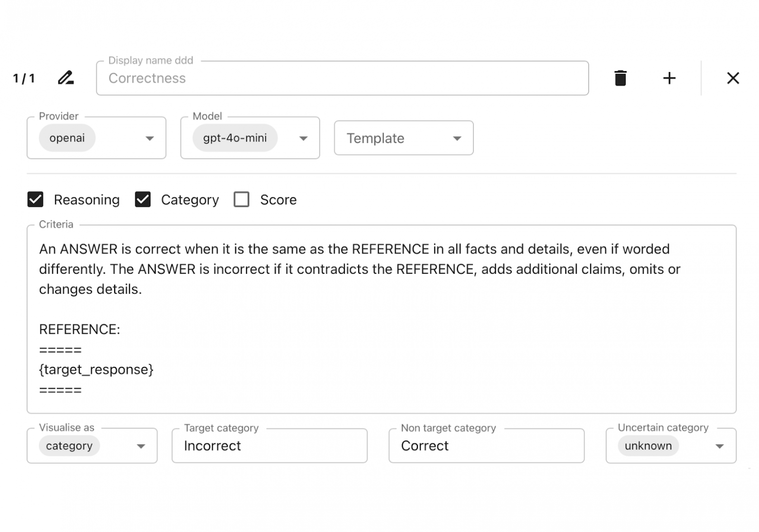Uncheck the Category checkbox
Screen dimensions: 759x532
(x=143, y=199)
